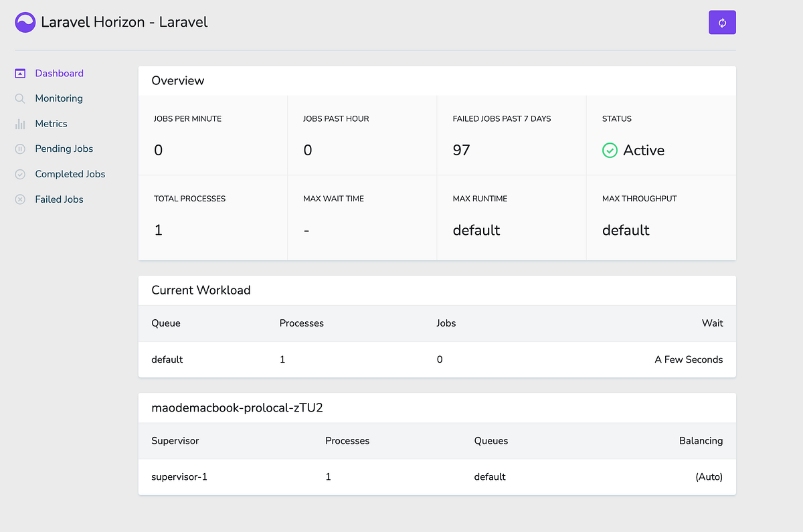Open Metrics via its bar chart icon
This screenshot has width=803, height=532.
(21, 123)
